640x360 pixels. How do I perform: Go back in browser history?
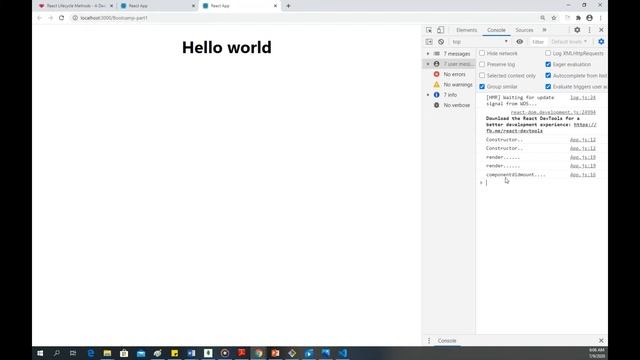(x=40, y=18)
